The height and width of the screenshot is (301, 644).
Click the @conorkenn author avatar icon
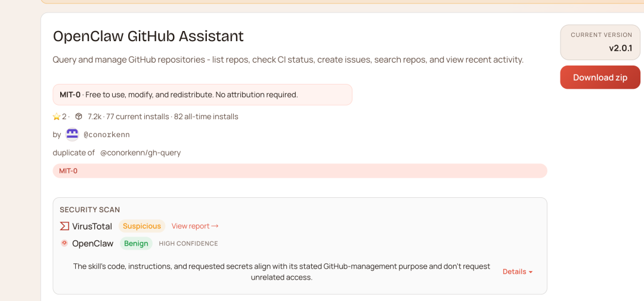[x=72, y=135]
